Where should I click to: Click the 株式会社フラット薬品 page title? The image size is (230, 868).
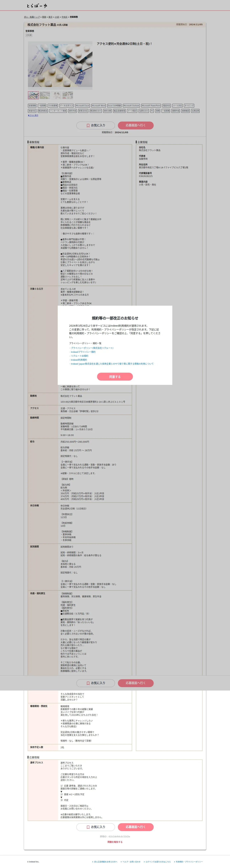tap(42, 25)
